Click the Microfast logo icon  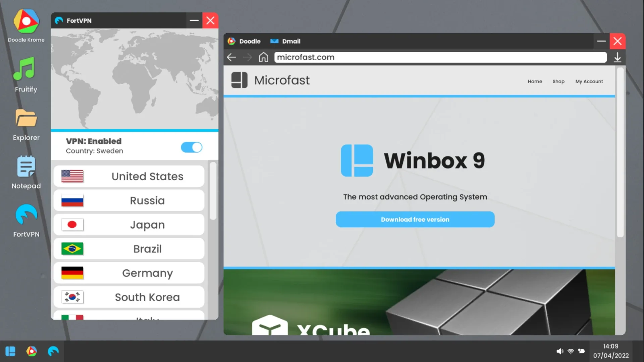click(x=239, y=80)
